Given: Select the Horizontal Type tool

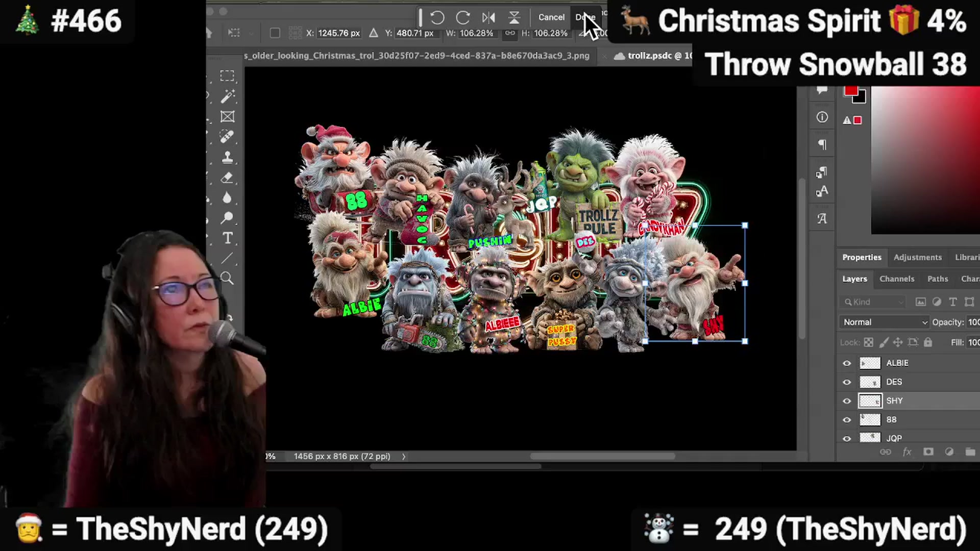Looking at the screenshot, I should point(228,238).
